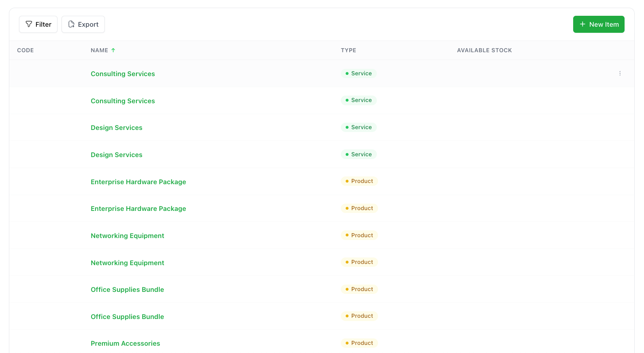Screen dimensions: 644x353
Task: Click the Product badge in Premium Accessories row
Action: pos(359,343)
